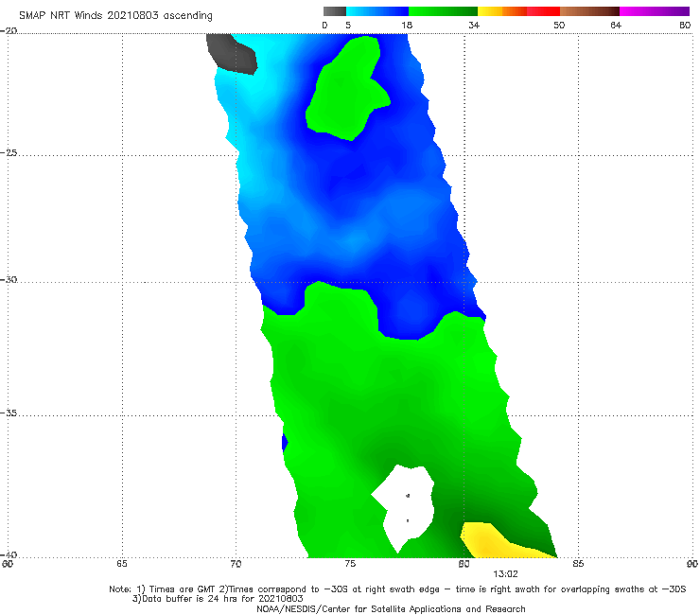Click the latitude label '-35'
Image resolution: width=700 pixels, height=615 pixels.
click(9, 413)
